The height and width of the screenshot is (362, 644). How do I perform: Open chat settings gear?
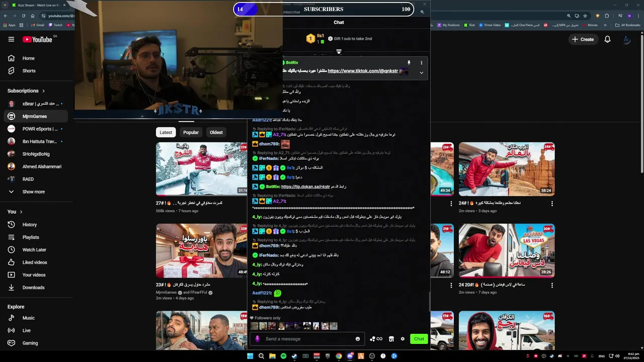(x=403, y=339)
